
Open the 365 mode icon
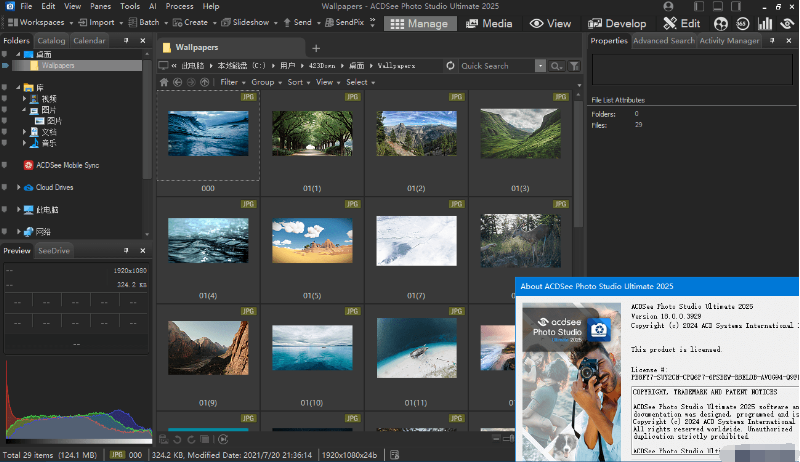point(743,23)
